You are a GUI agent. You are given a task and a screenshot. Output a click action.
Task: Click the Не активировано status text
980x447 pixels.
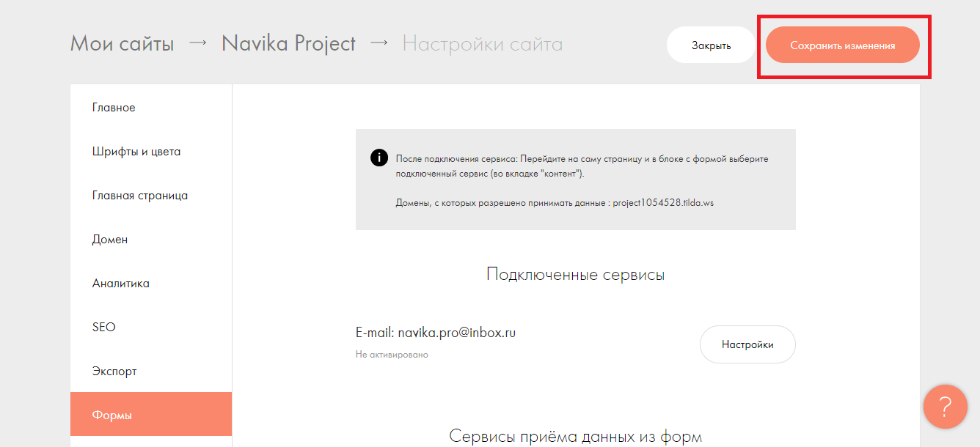pyautogui.click(x=392, y=355)
